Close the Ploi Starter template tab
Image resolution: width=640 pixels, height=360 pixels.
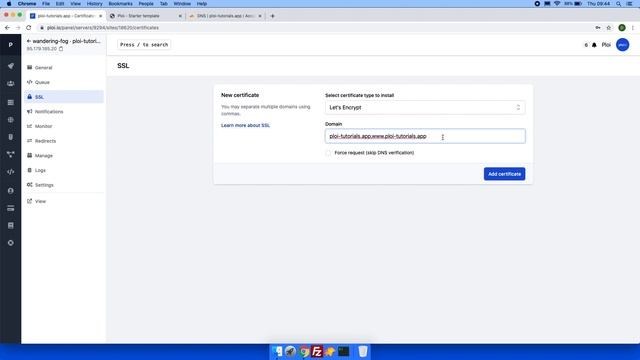pyautogui.click(x=180, y=16)
